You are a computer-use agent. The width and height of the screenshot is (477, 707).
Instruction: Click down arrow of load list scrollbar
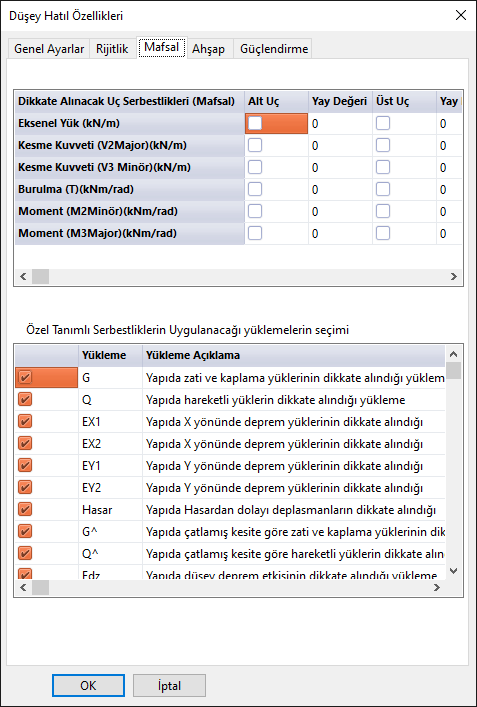(x=454, y=571)
